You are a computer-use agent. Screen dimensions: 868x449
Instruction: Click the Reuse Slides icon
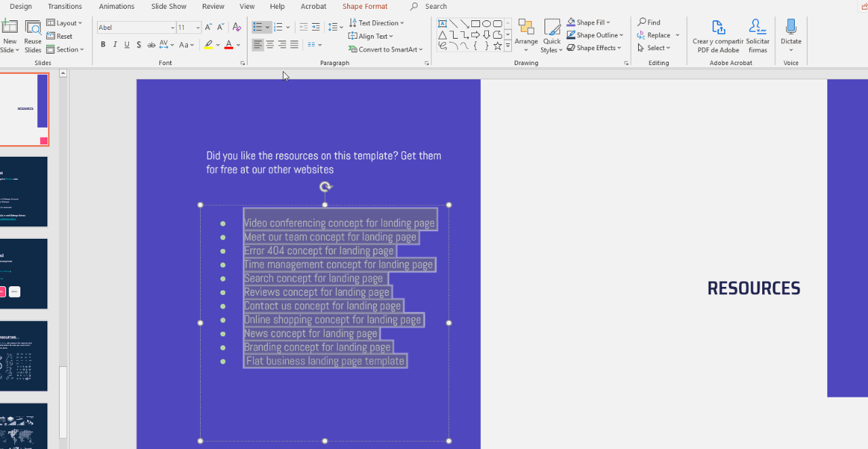(33, 36)
